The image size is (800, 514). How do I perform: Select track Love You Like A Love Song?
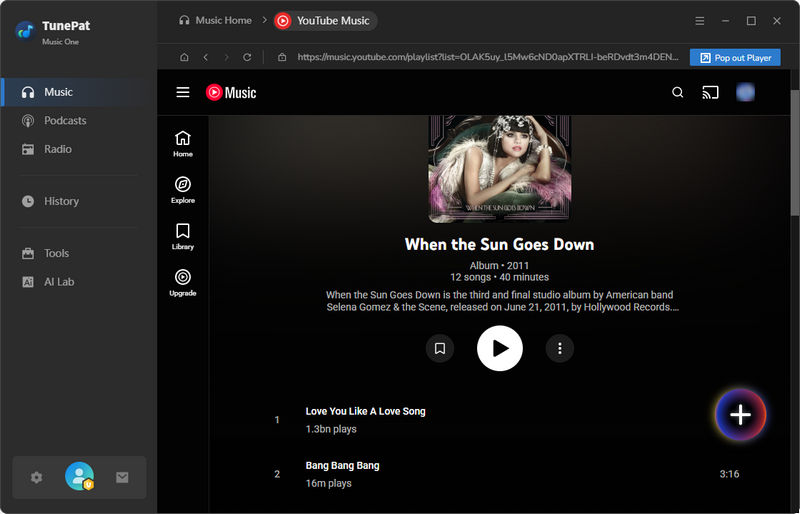(x=365, y=411)
